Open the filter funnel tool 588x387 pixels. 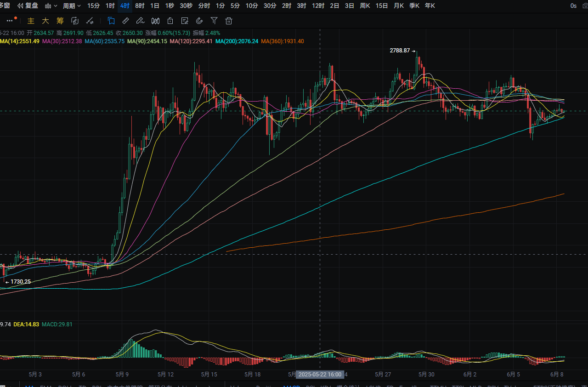point(214,21)
